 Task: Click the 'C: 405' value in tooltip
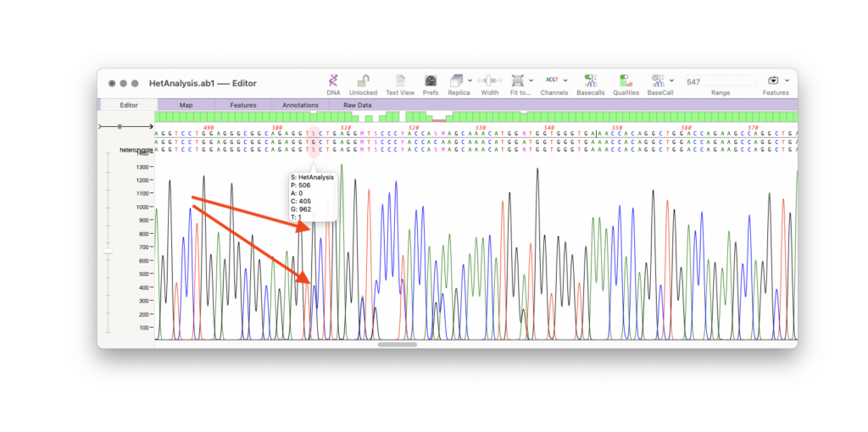[x=301, y=202]
